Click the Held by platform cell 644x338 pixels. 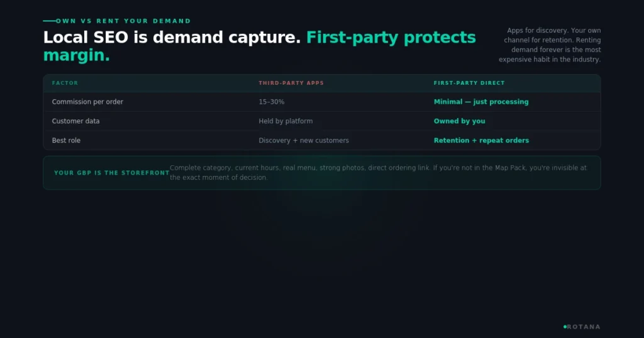[286, 121]
